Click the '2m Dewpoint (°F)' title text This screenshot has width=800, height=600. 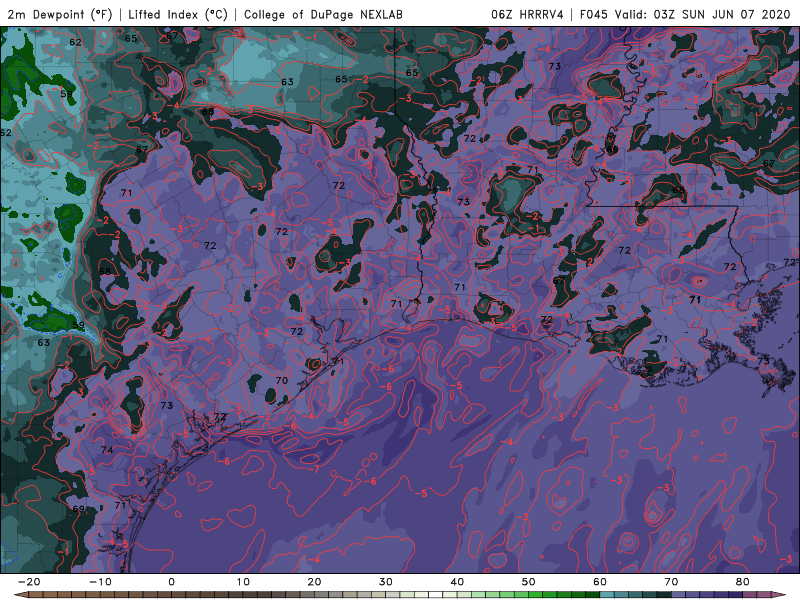click(60, 15)
